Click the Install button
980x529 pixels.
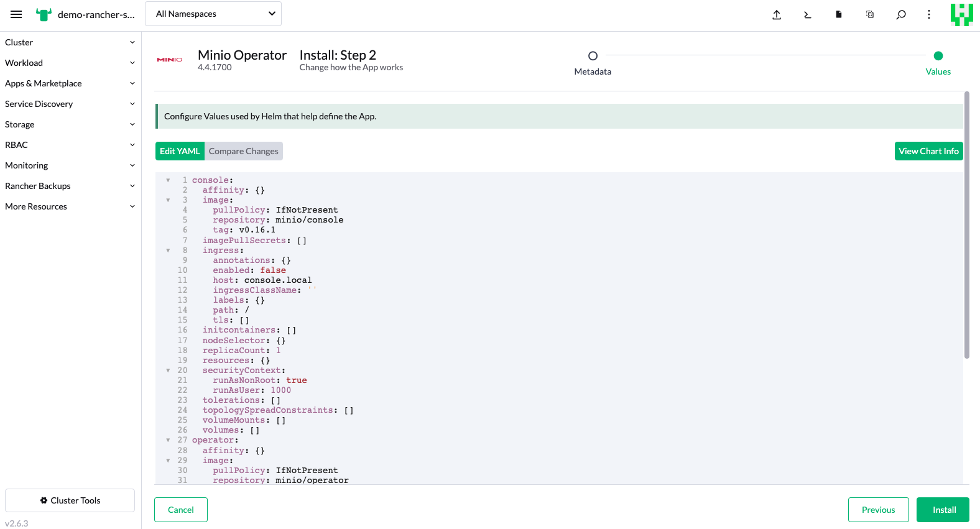(x=943, y=510)
